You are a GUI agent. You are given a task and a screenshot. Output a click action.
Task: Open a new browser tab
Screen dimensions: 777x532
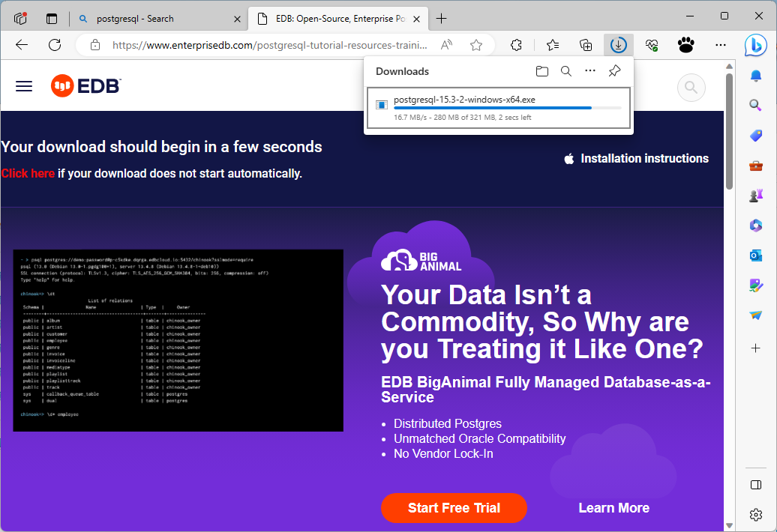pyautogui.click(x=442, y=19)
